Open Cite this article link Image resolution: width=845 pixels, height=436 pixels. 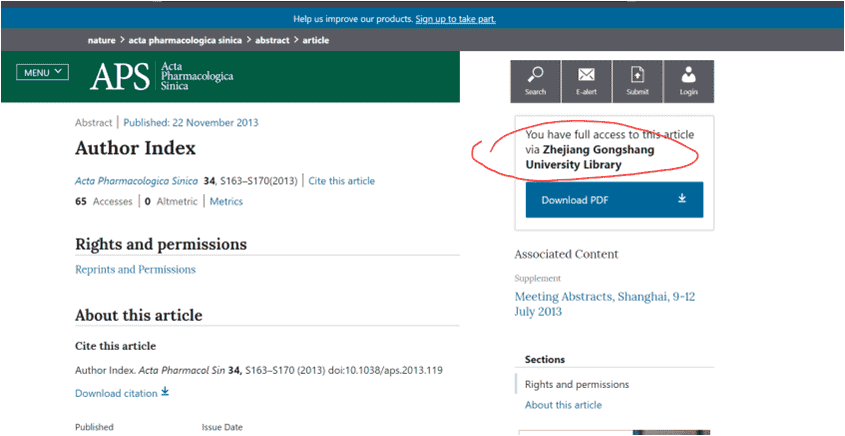[341, 181]
